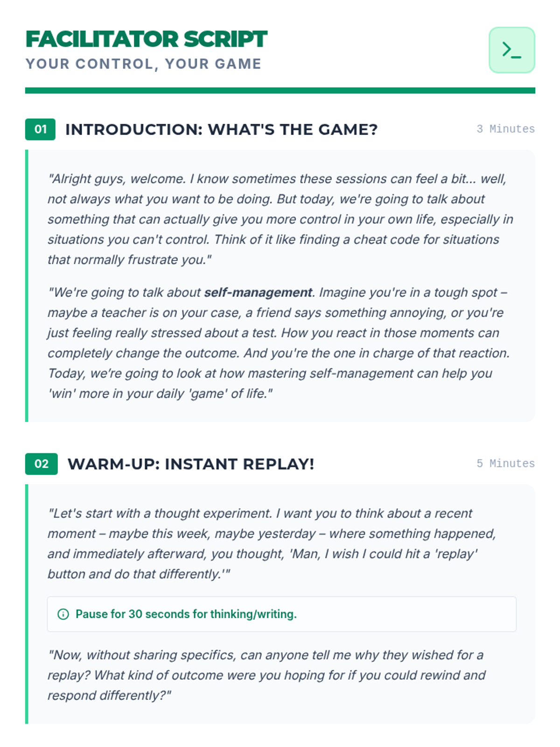Image resolution: width=560 pixels, height=747 pixels.
Task: Click the Your Control, Your Game subtitle
Action: click(x=143, y=64)
